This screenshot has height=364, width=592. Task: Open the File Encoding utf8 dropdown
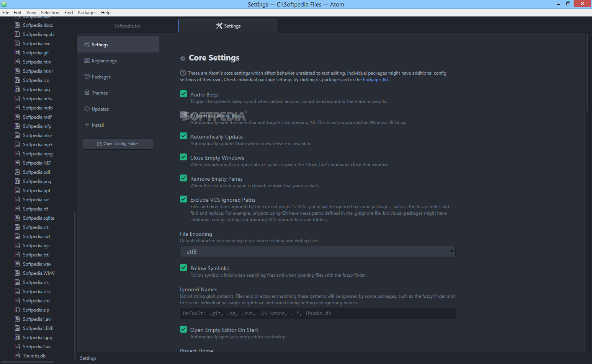point(317,251)
